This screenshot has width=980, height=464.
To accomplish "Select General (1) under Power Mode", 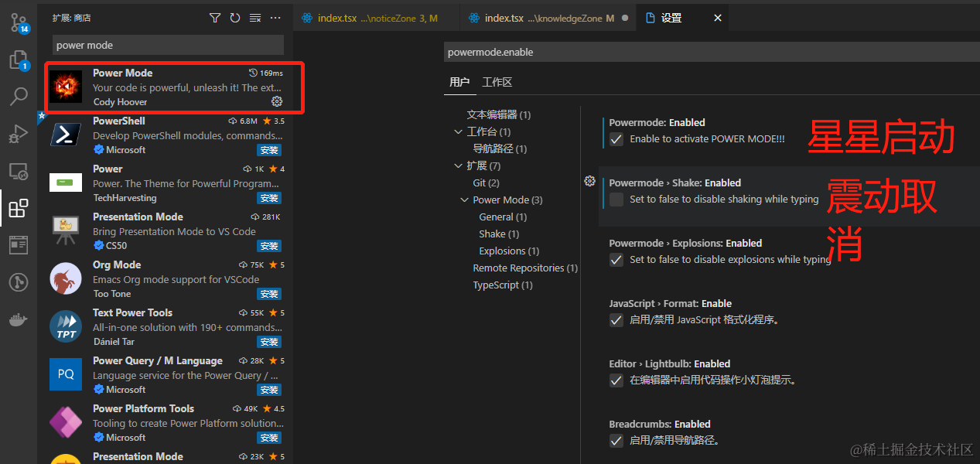I will tap(503, 217).
